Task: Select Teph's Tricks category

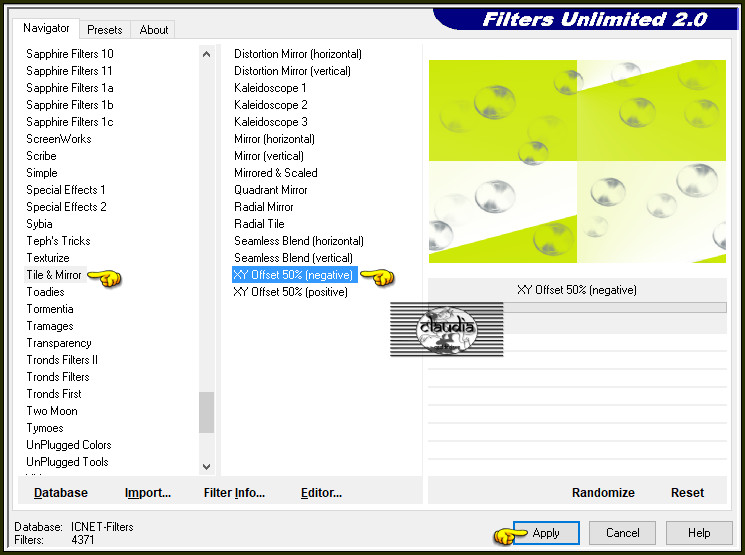Action: click(x=58, y=241)
